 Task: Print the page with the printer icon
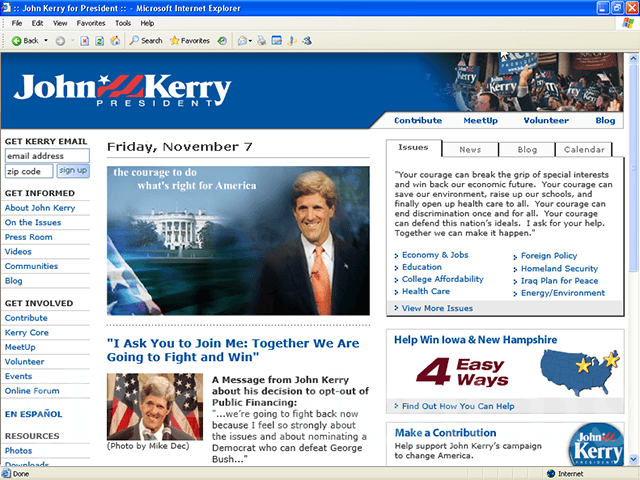(x=262, y=41)
